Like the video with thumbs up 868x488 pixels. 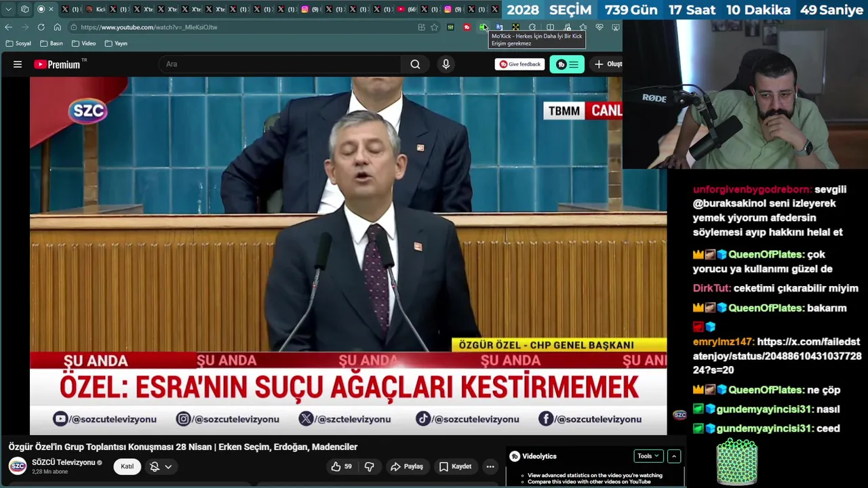(341, 466)
